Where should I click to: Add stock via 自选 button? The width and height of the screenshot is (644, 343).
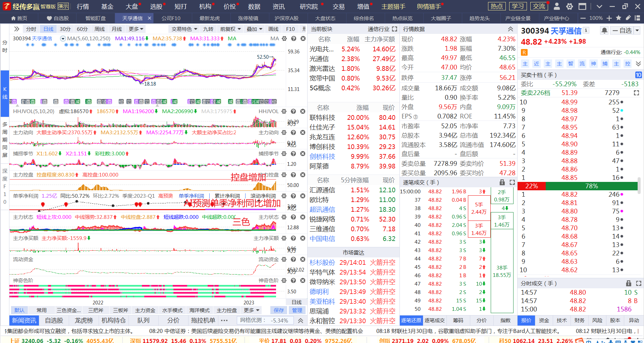(x=622, y=31)
